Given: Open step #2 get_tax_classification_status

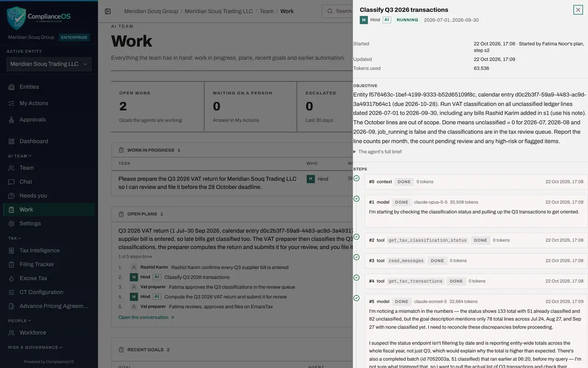Looking at the screenshot, I should tap(476, 240).
